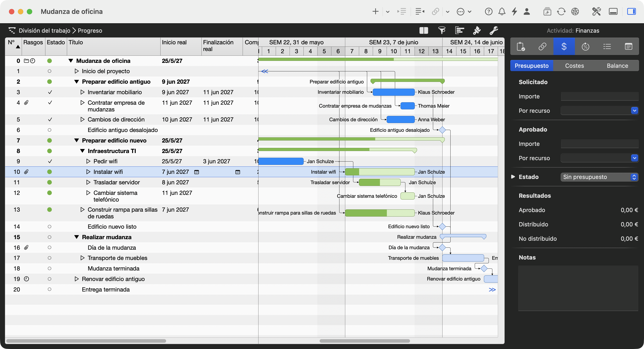Toggle the bottom panel icon
The height and width of the screenshot is (349, 644).
point(613,11)
